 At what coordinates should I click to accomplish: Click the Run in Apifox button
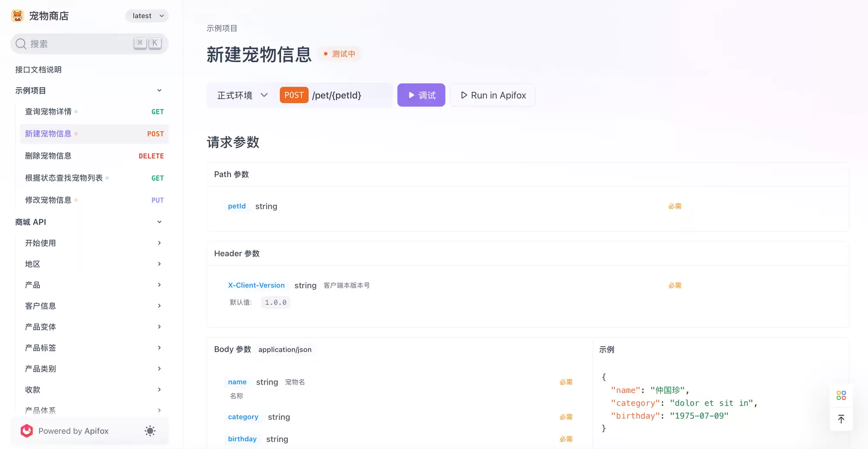(493, 95)
